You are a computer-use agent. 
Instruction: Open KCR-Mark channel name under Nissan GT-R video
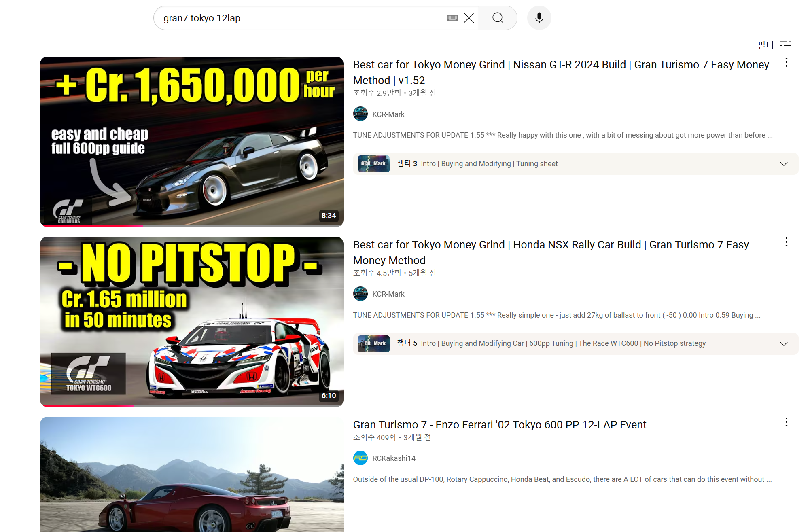388,114
